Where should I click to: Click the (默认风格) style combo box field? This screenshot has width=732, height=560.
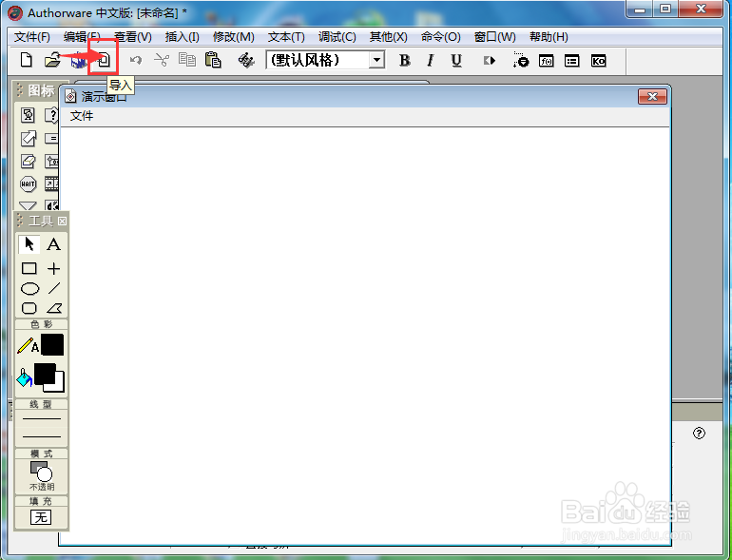[325, 60]
